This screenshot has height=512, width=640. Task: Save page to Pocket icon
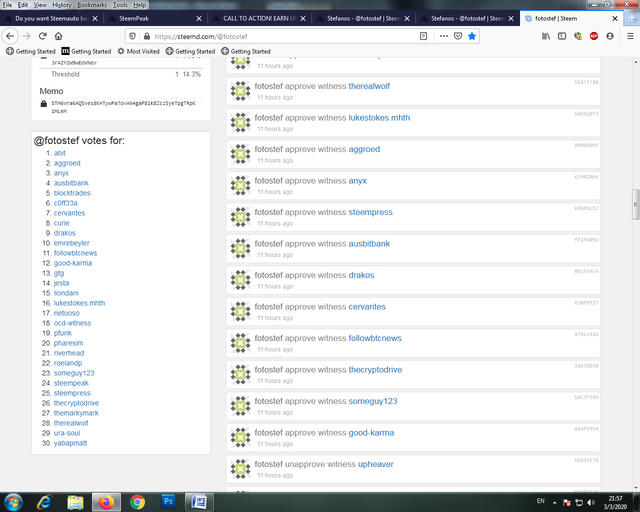coord(458,36)
